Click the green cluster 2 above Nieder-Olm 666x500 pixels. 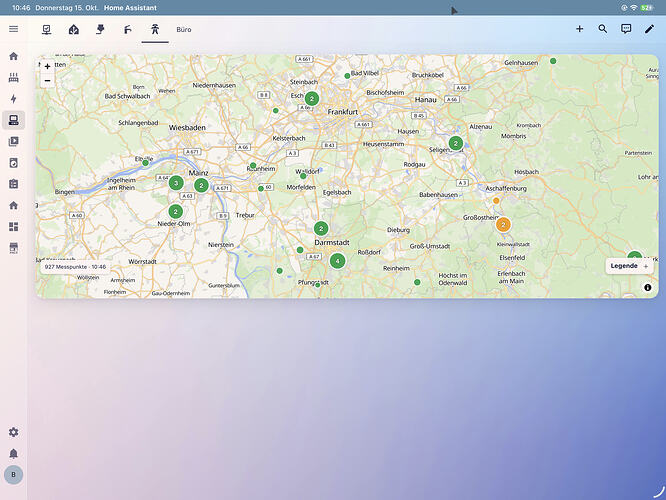tap(175, 212)
